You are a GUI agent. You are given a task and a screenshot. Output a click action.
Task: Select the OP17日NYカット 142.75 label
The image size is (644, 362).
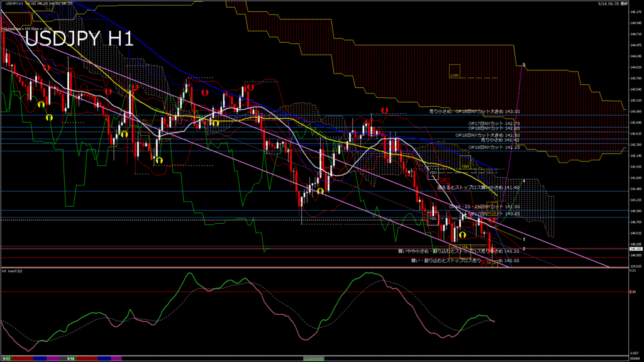494,123
